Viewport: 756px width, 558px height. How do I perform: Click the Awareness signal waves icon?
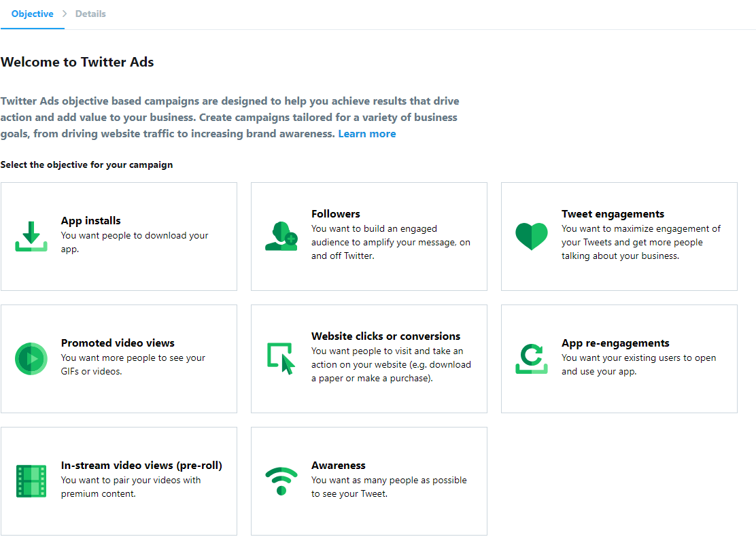[281, 481]
